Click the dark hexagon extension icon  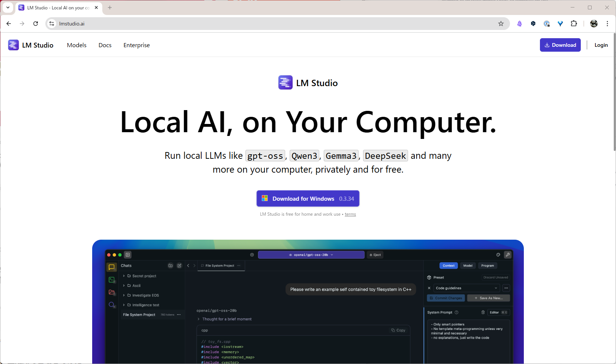[x=533, y=24]
